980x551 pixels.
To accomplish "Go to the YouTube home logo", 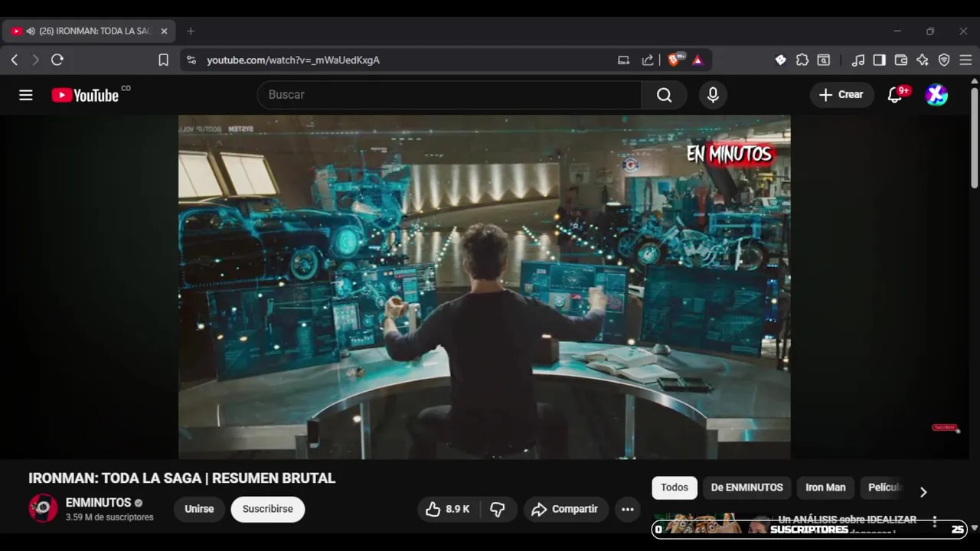I will point(86,95).
